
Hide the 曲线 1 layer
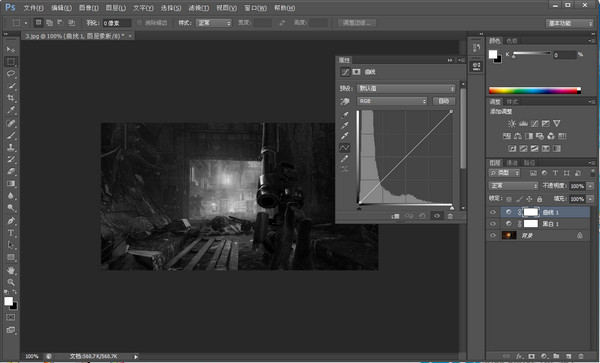493,212
